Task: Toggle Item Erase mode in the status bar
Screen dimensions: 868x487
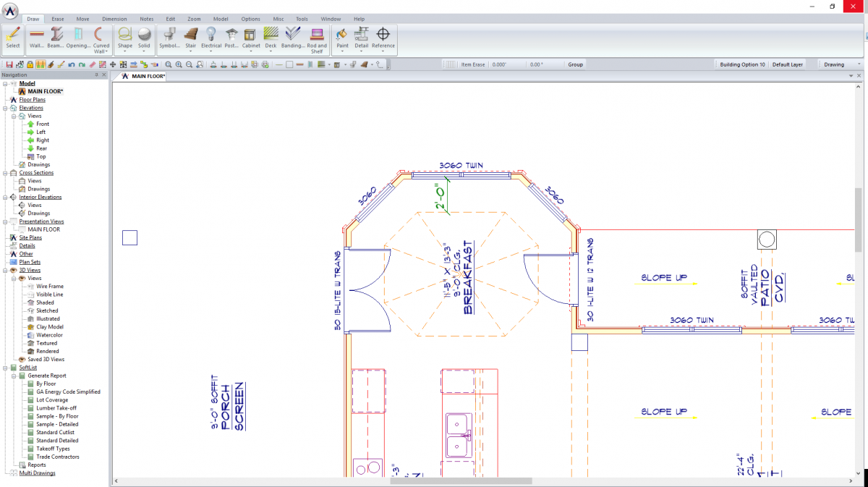Action: (474, 64)
